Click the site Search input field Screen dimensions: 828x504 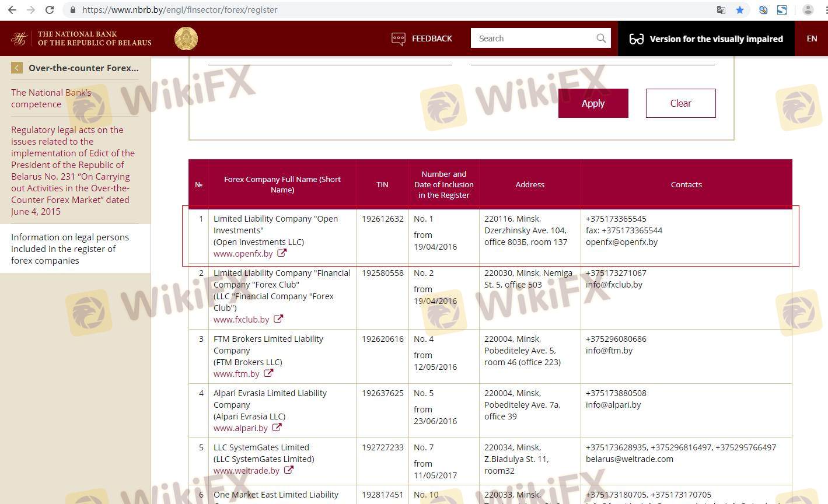532,38
